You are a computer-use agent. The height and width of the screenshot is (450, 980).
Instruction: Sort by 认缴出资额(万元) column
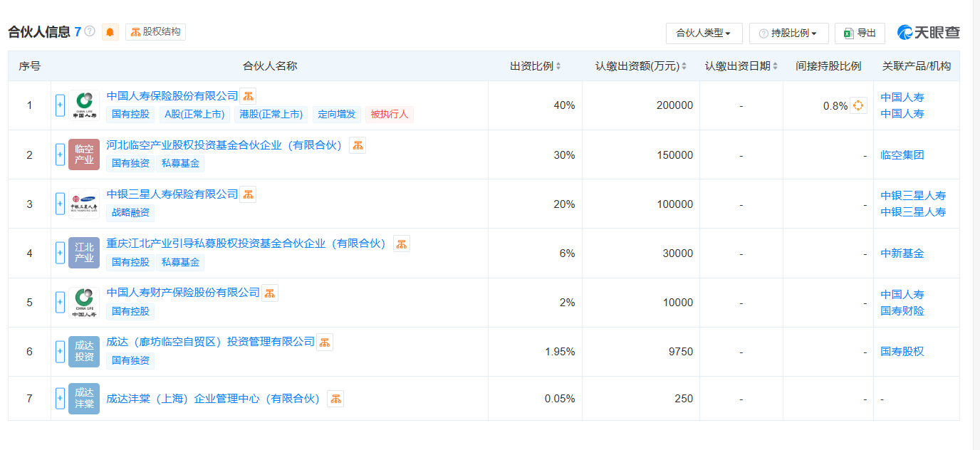641,66
